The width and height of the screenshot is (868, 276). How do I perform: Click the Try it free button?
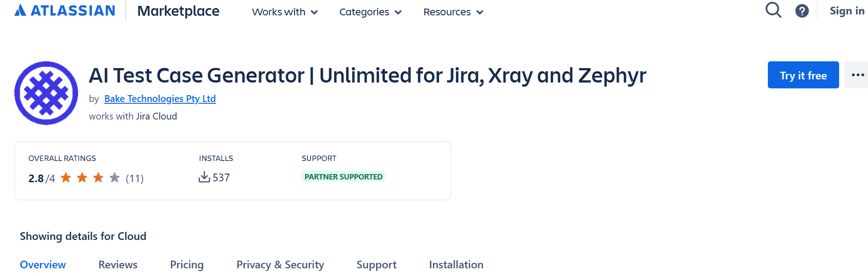803,75
